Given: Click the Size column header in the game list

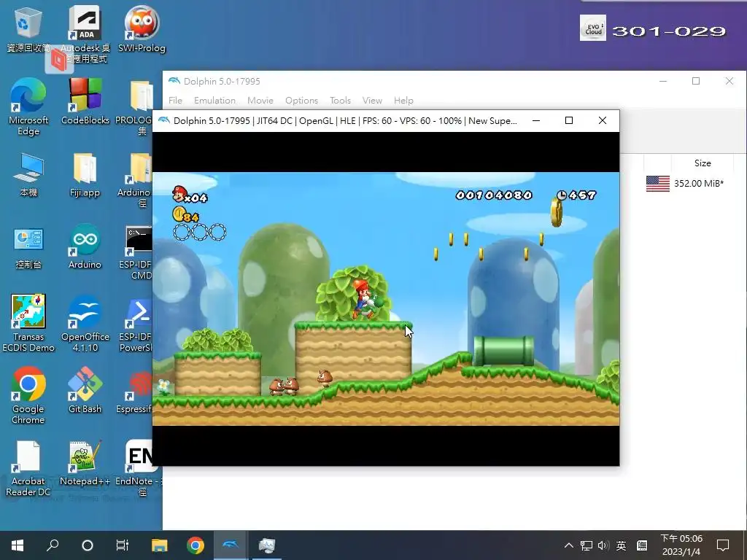Looking at the screenshot, I should point(703,163).
